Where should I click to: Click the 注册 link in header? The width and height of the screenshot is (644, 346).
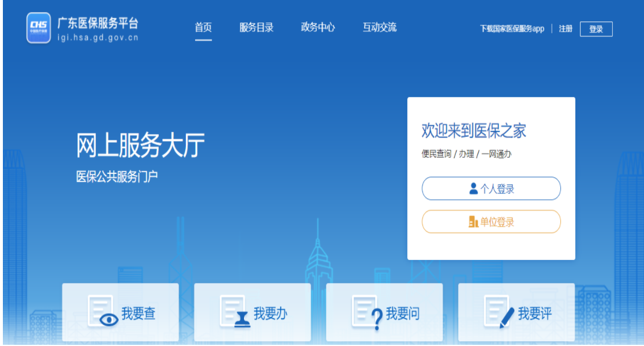click(566, 29)
